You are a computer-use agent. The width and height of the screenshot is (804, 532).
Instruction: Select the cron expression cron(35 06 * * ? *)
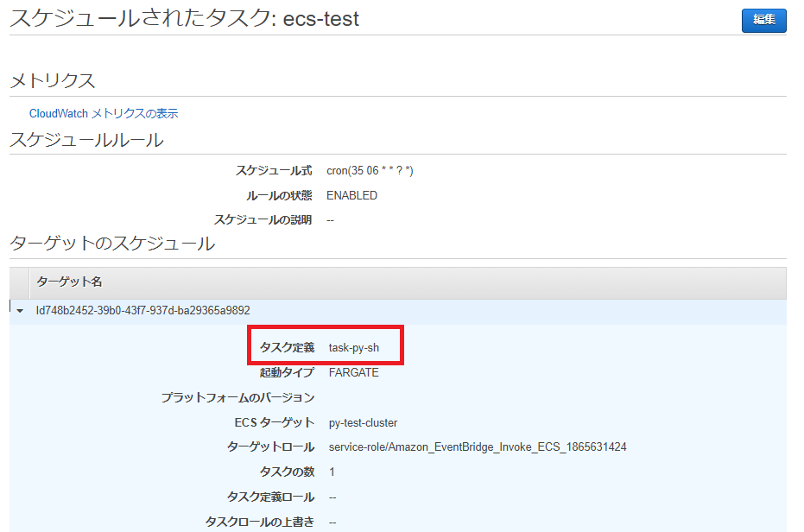point(370,170)
